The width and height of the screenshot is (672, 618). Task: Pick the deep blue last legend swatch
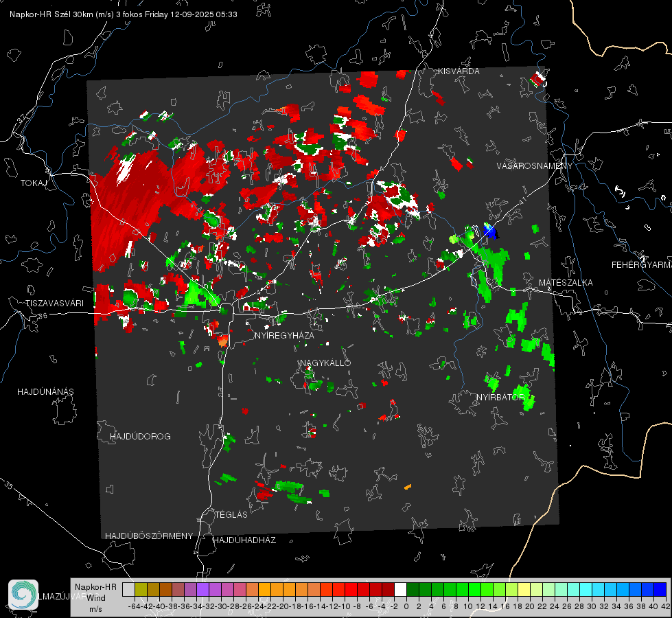click(660, 589)
